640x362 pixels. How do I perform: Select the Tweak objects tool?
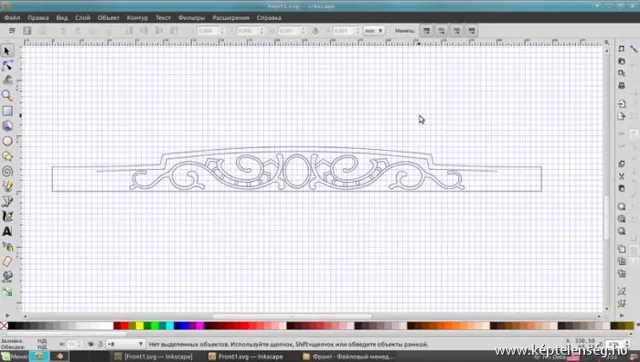point(7,80)
